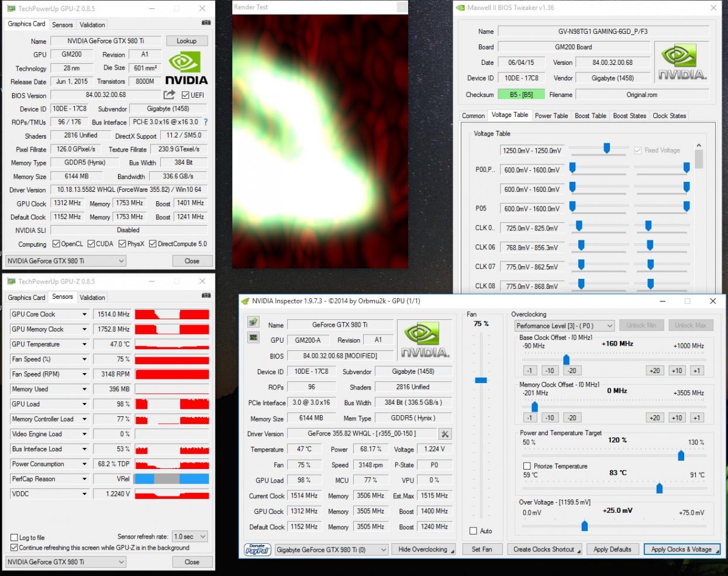The image size is (728, 576).
Task: Open GPU selector dropdown in GPU-Z Sensors window
Action: [x=65, y=562]
